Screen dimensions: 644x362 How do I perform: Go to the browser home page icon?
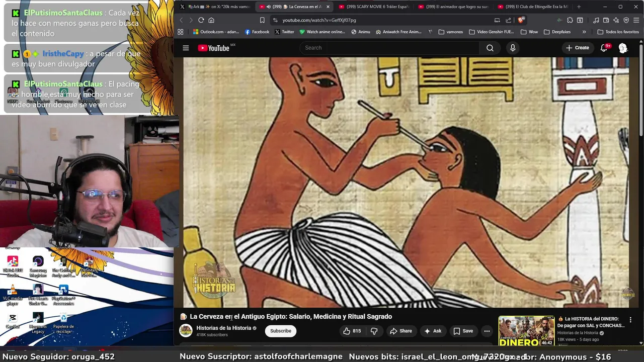211,20
